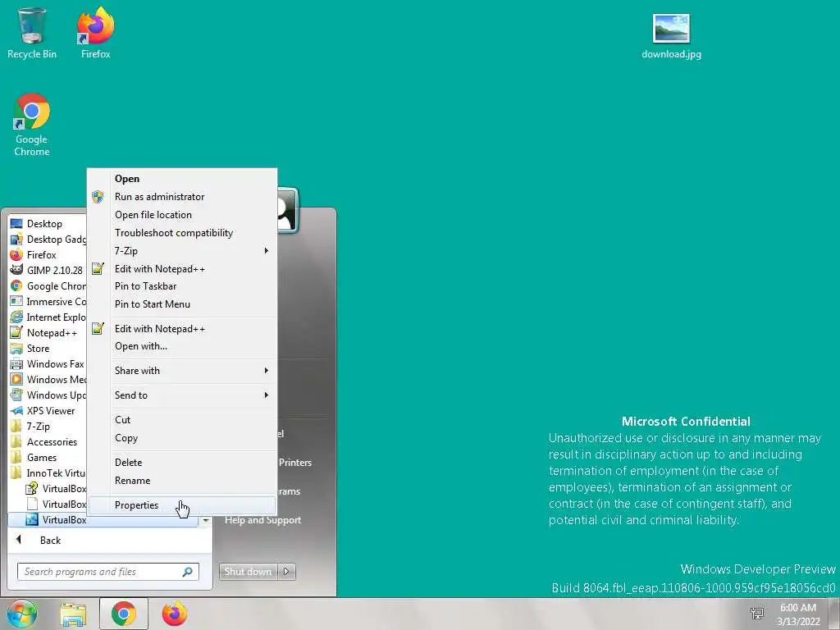Open Windows Explorer from taskbar
The width and height of the screenshot is (840, 630).
tap(73, 614)
